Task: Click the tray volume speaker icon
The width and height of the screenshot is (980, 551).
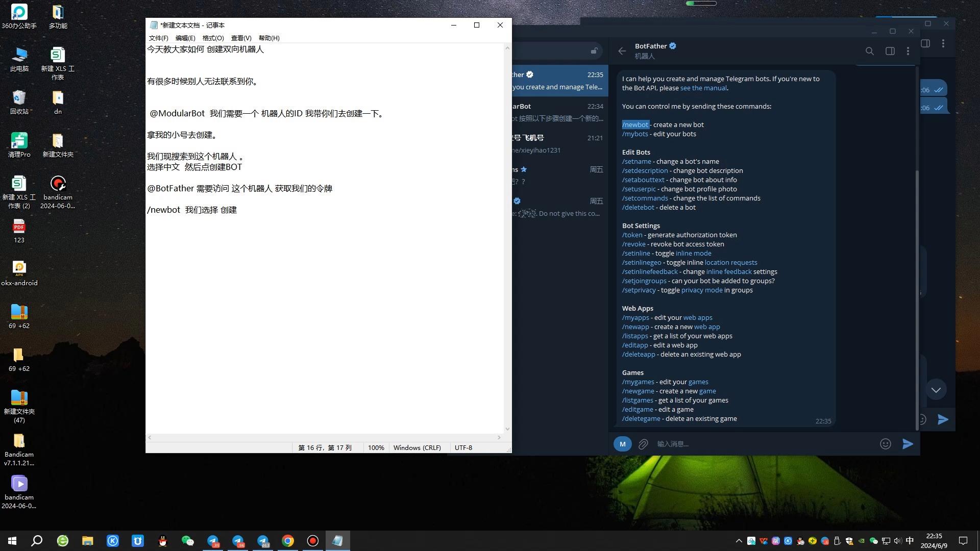Action: (x=898, y=541)
